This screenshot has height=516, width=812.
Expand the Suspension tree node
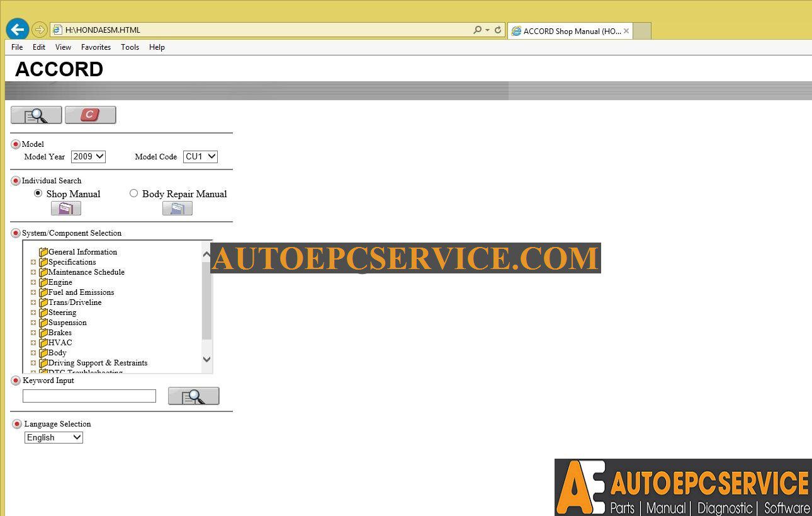pos(33,323)
